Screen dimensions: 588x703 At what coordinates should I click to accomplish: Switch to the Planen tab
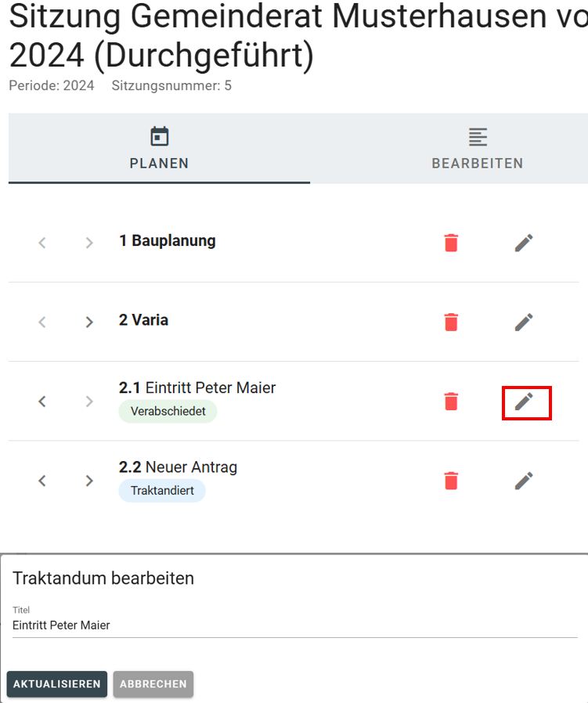tap(159, 149)
